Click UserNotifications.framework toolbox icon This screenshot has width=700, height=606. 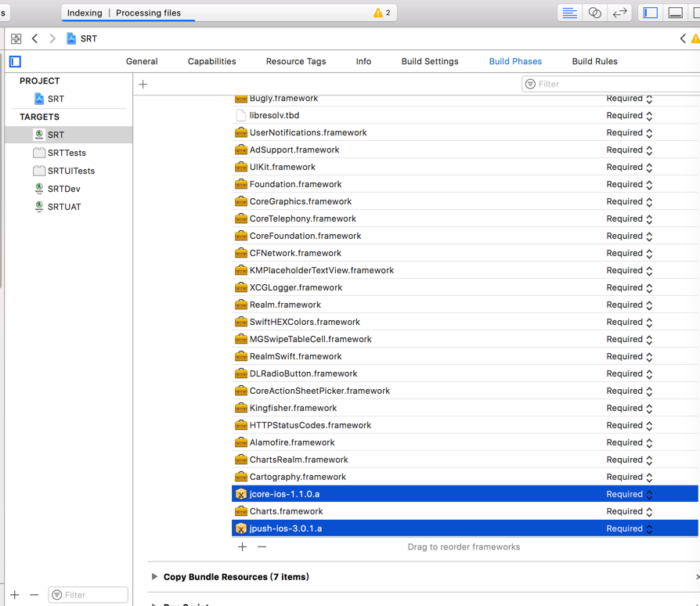click(x=241, y=132)
